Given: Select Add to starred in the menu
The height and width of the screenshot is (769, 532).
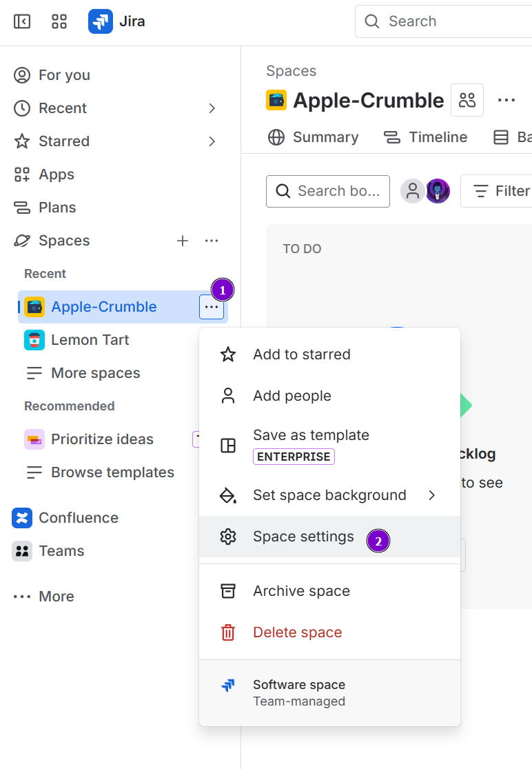Looking at the screenshot, I should 301,354.
